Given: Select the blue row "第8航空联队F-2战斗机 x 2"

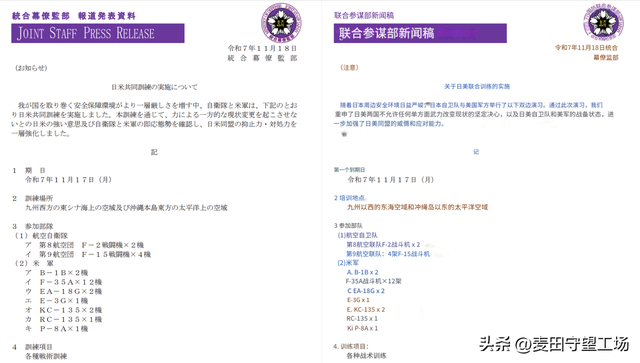Looking at the screenshot, I should click(x=383, y=245).
